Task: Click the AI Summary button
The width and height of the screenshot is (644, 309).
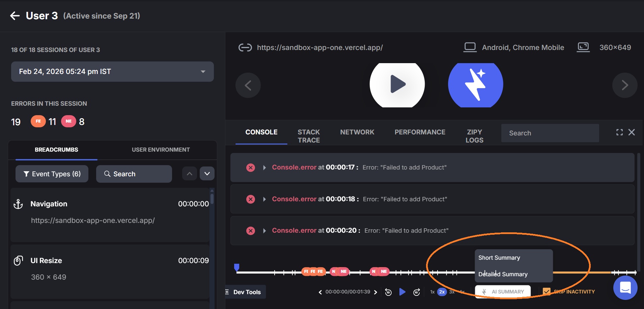Action: (x=503, y=292)
